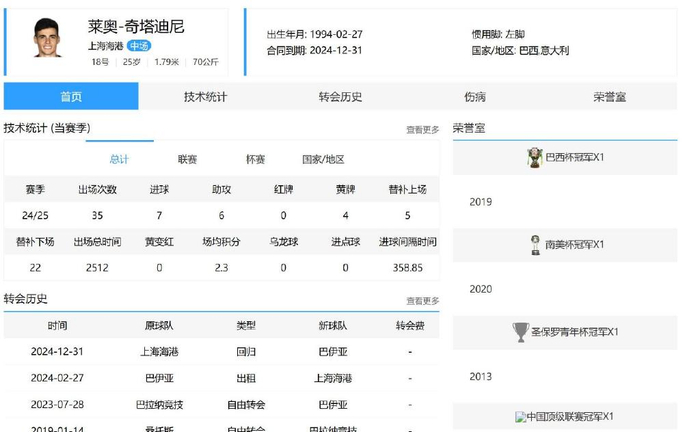
Task: Click the 出生年月 1994-02-27 field
Action: pos(315,34)
